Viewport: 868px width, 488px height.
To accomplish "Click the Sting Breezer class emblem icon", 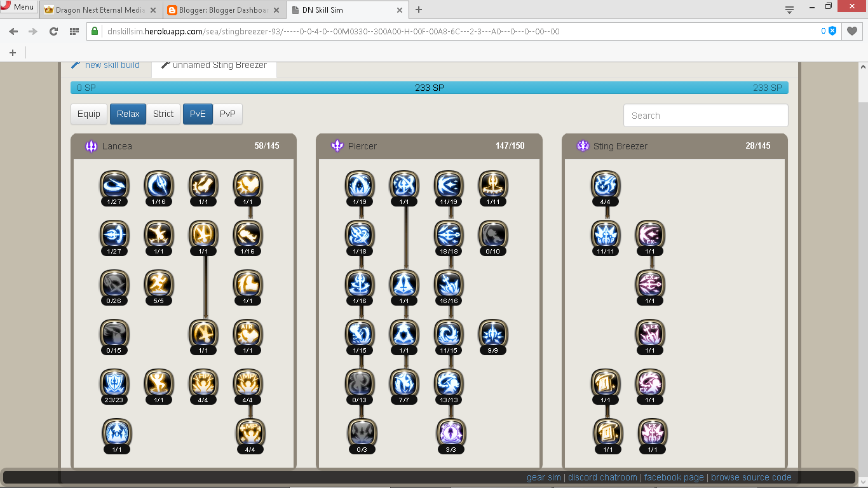I will point(583,146).
